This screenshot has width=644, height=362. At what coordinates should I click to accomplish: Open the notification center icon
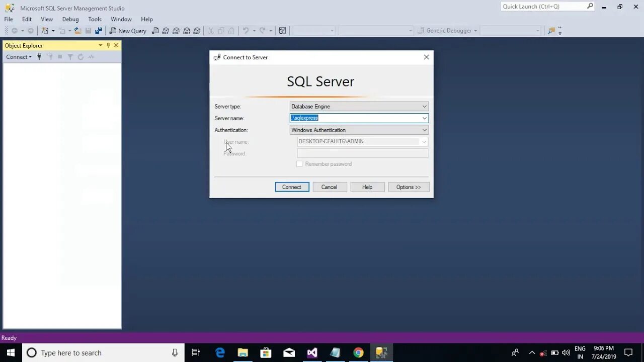pyautogui.click(x=628, y=353)
